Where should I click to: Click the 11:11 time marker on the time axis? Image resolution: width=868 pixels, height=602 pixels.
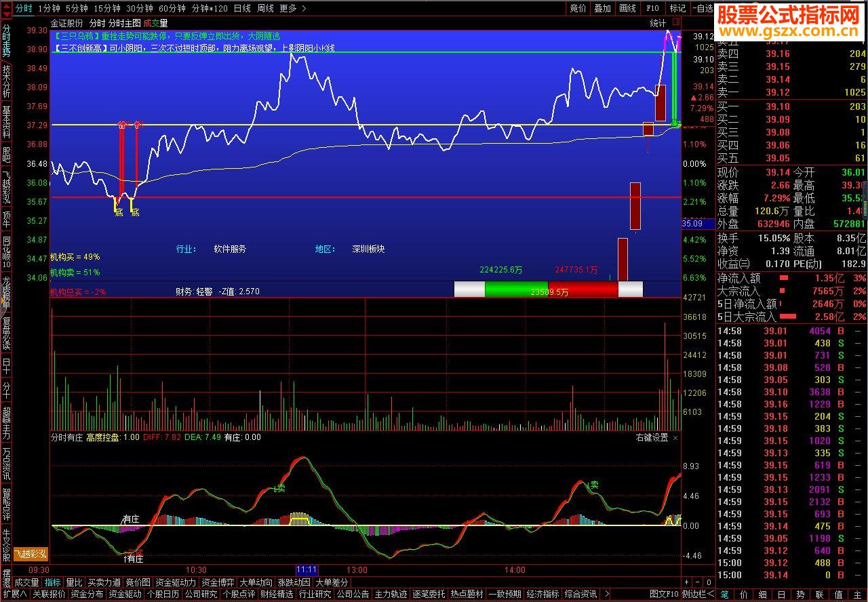tap(307, 570)
